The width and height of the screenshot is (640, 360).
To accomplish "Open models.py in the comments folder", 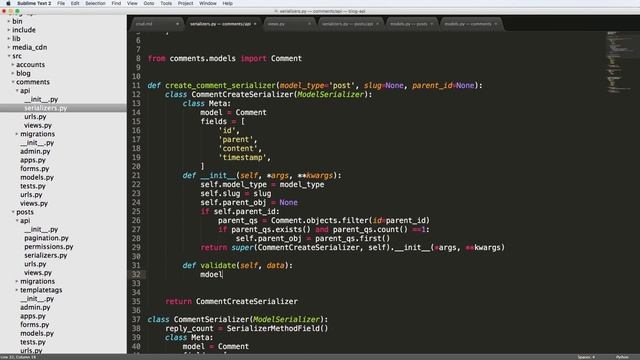I will [x=37, y=178].
